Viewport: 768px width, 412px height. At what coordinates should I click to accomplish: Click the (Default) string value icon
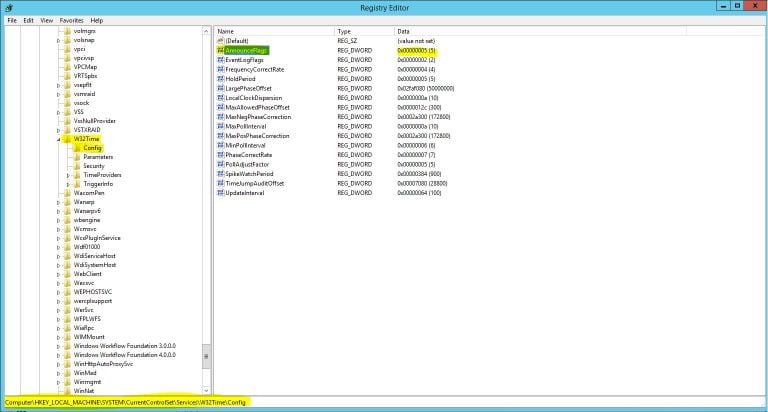(x=220, y=41)
